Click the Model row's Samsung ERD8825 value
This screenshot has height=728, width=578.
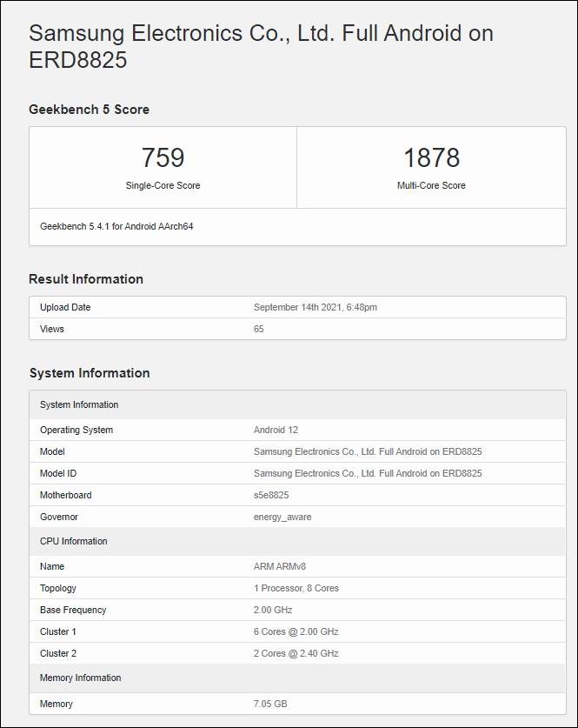tap(368, 451)
